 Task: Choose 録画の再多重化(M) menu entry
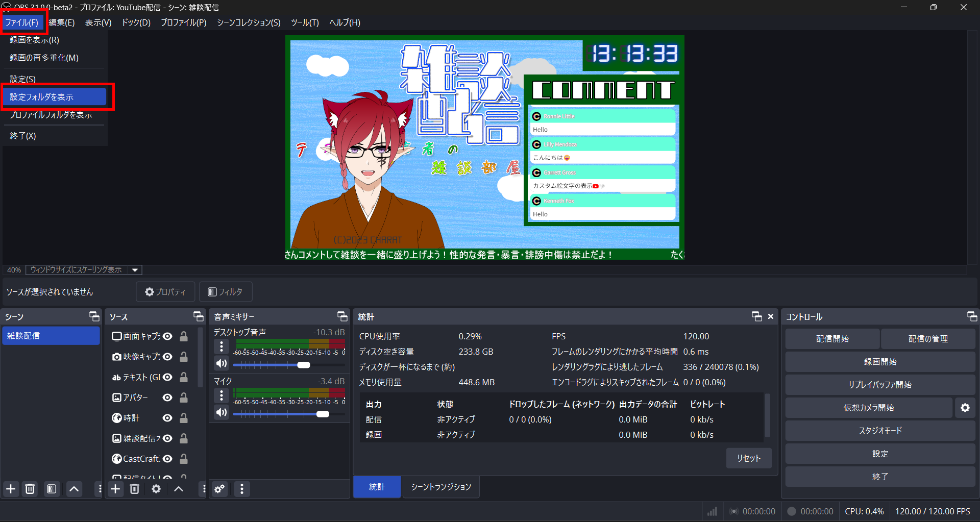(x=55, y=58)
